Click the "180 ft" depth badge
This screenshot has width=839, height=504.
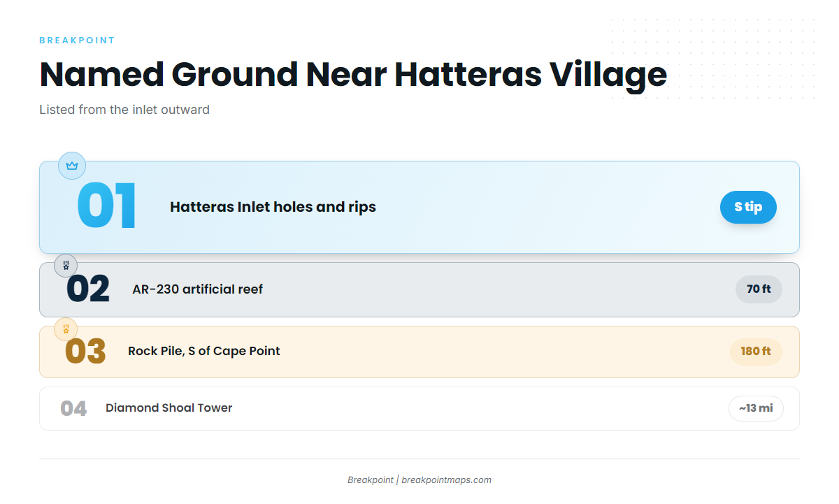point(756,352)
